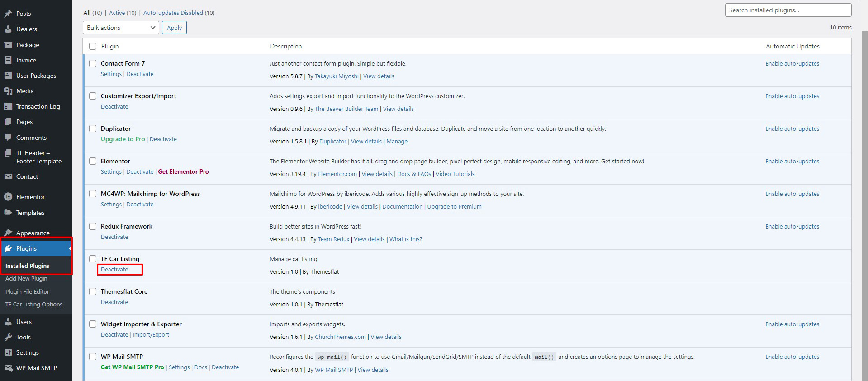The height and width of the screenshot is (381, 868).
Task: Select the Duplicator plugin checkbox
Action: [x=93, y=129]
